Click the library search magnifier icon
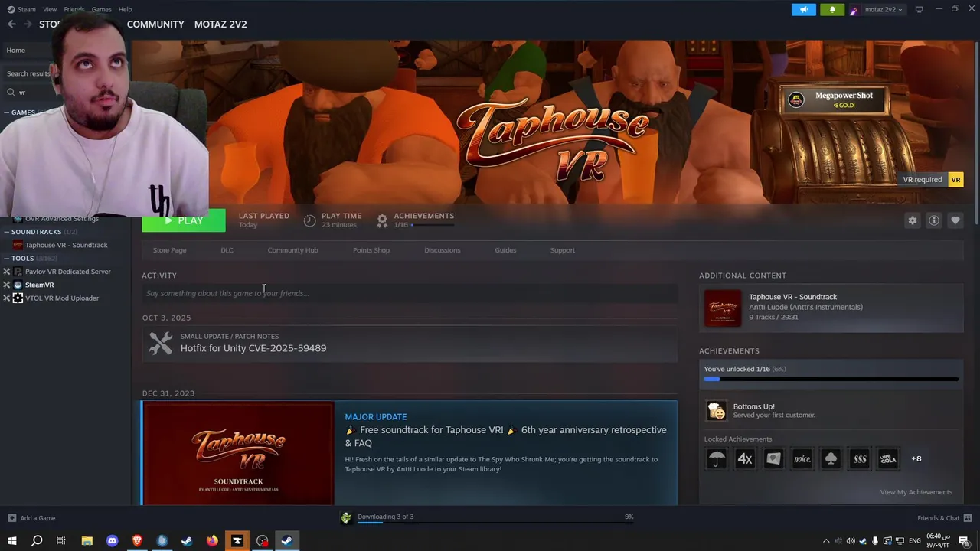Viewport: 980px width, 551px height. pyautogui.click(x=11, y=92)
